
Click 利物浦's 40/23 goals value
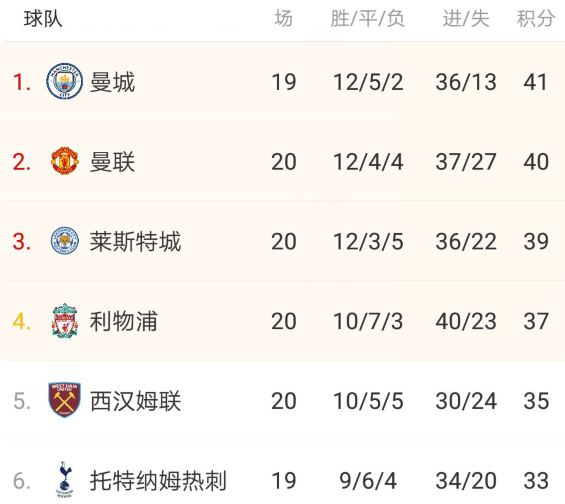point(466,321)
